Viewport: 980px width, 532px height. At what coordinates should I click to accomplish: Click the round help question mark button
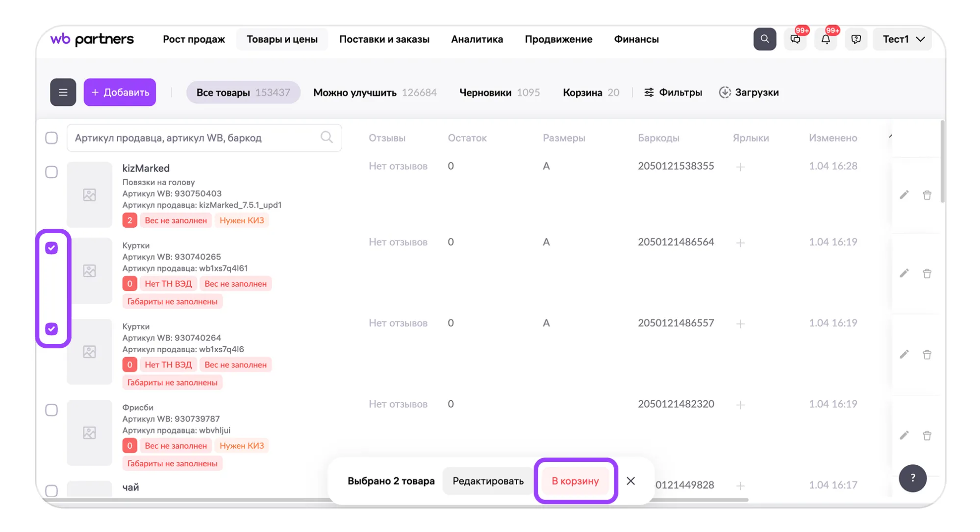912,478
